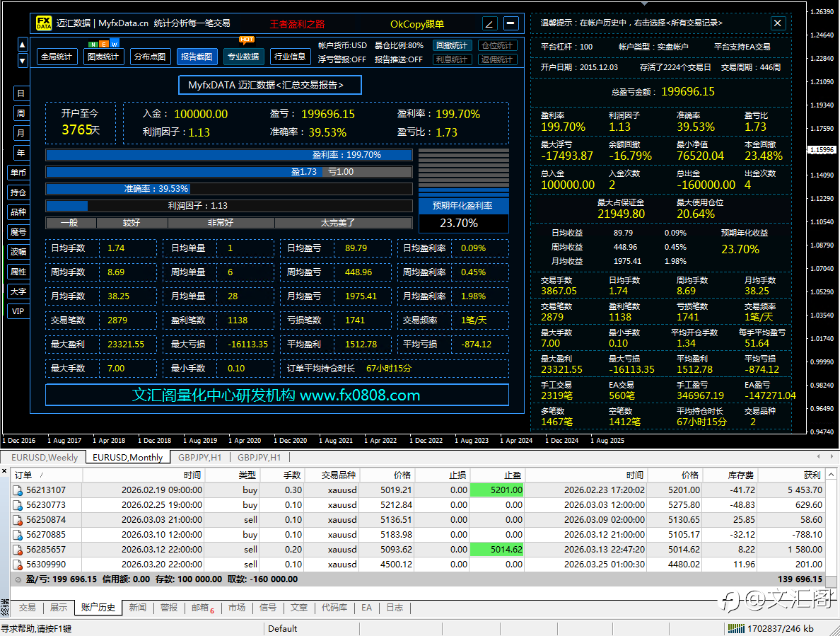Screen dimensions: 840x636
Task: Click the pencil edit icon in header
Action: (489, 23)
